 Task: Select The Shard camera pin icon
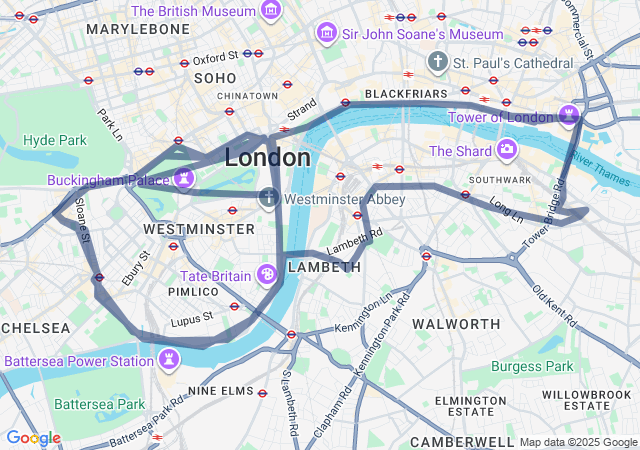[x=507, y=151]
